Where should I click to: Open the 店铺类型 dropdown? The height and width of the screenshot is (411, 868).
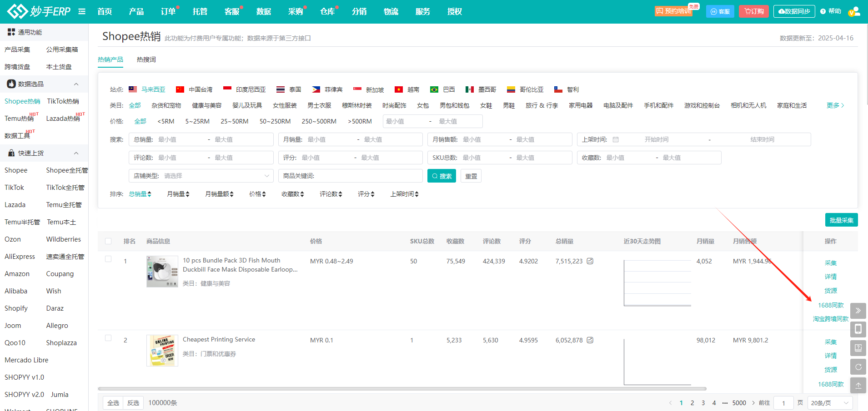201,176
